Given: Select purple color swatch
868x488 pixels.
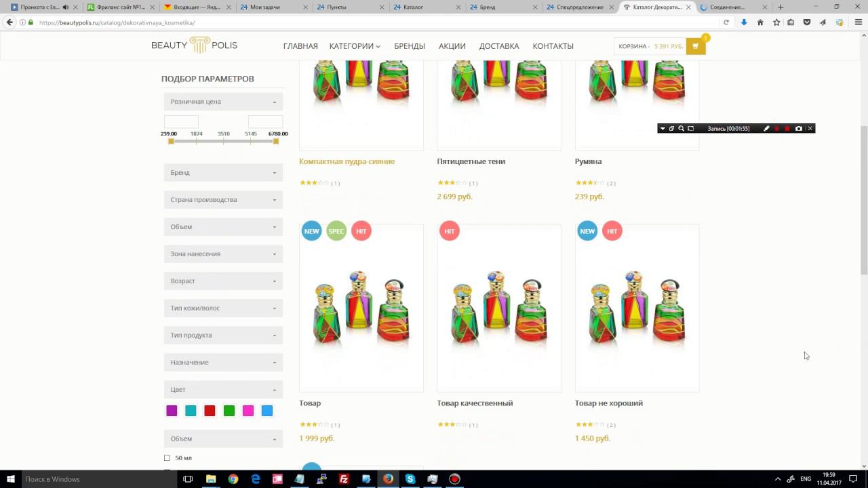Looking at the screenshot, I should tap(172, 411).
